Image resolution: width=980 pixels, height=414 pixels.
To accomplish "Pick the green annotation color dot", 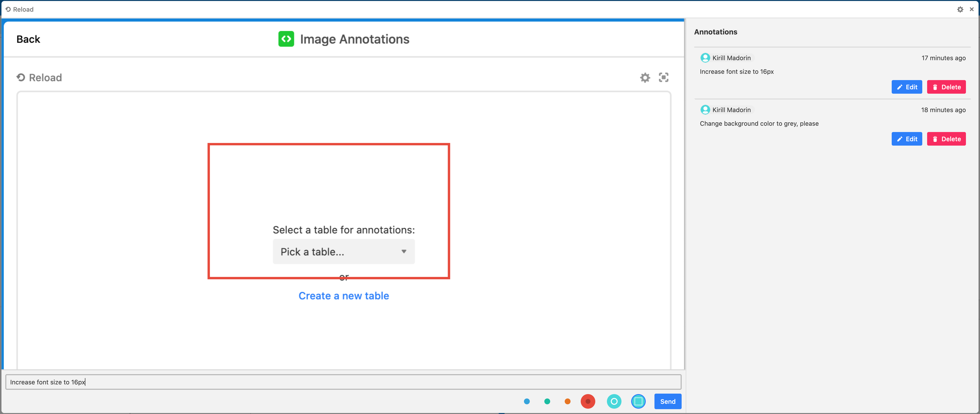I will click(547, 401).
